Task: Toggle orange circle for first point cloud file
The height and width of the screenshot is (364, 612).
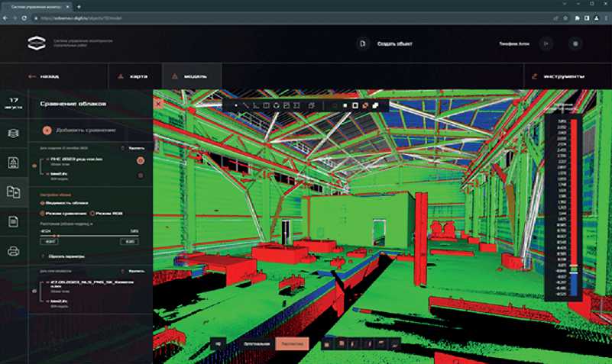Action: 141,160
